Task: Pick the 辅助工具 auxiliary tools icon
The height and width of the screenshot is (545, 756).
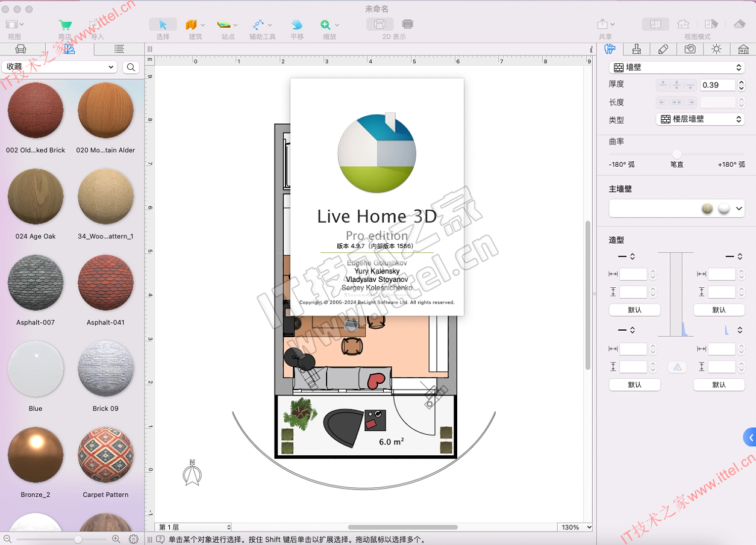Action: (259, 25)
